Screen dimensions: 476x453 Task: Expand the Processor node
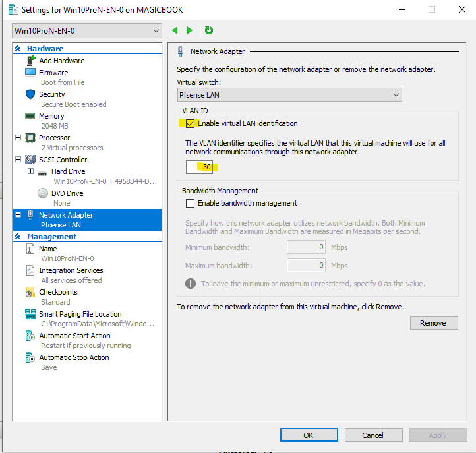coord(18,138)
